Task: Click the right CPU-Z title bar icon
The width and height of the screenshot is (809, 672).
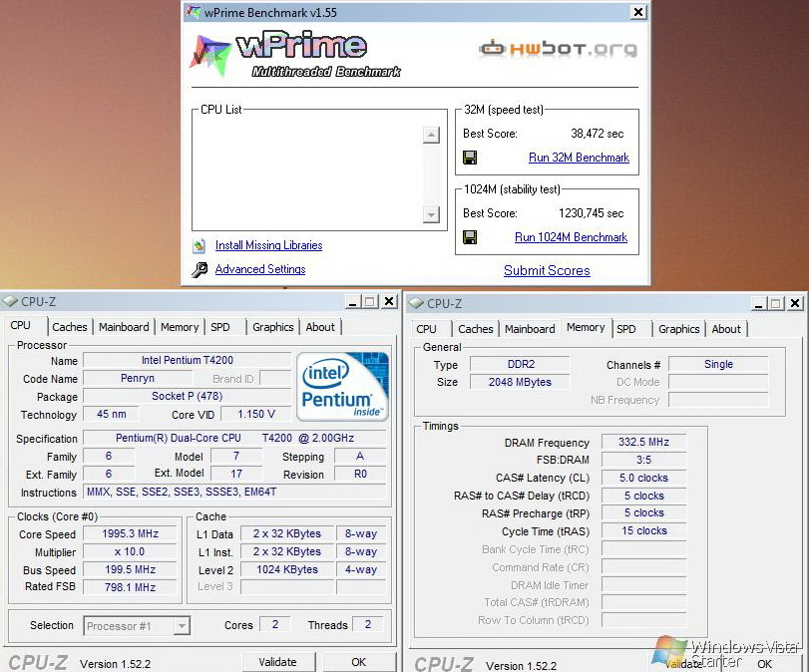Action: pos(416,303)
